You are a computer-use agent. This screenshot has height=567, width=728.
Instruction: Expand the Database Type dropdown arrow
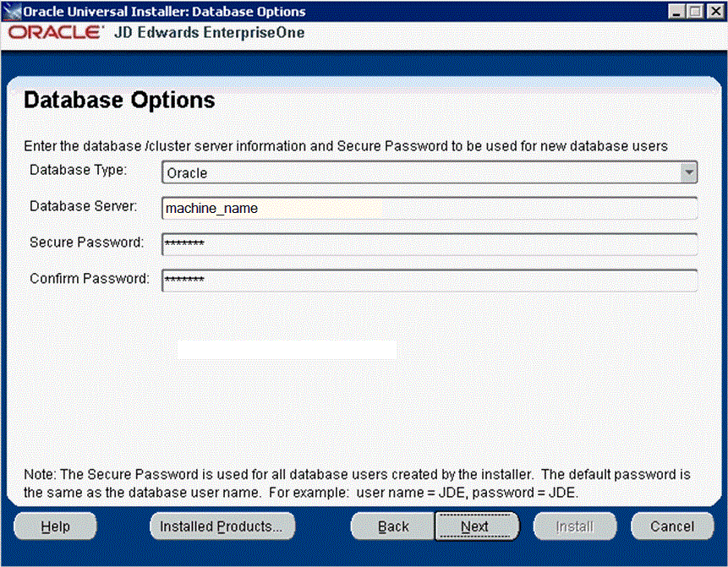pyautogui.click(x=689, y=172)
